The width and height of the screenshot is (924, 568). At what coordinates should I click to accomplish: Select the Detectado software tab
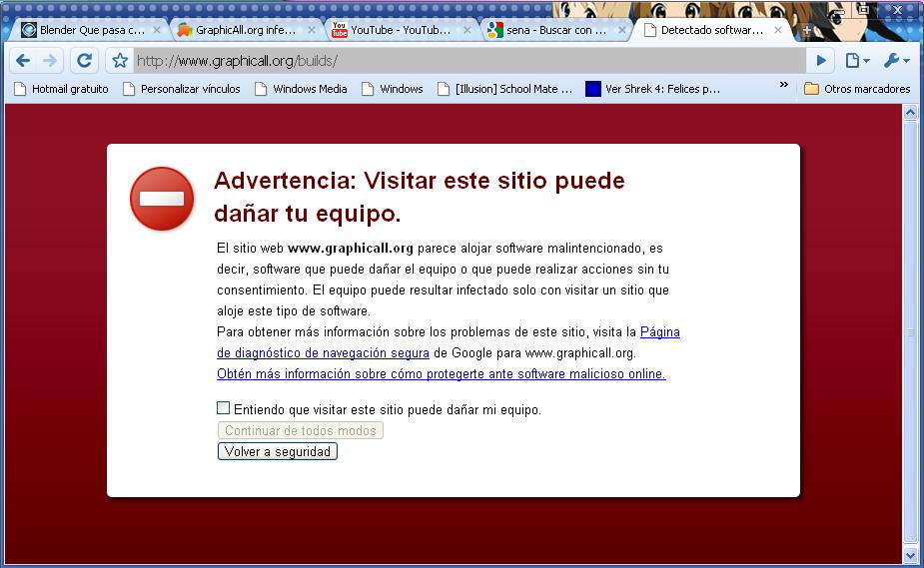pyautogui.click(x=711, y=30)
